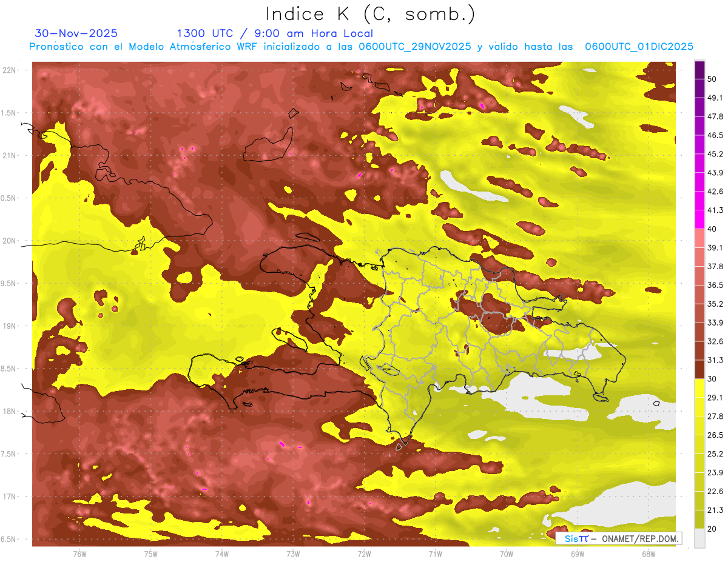Image resolution: width=728 pixels, height=562 pixels.
Task: Click the "19N" latitude axis label
Action: click(10, 326)
